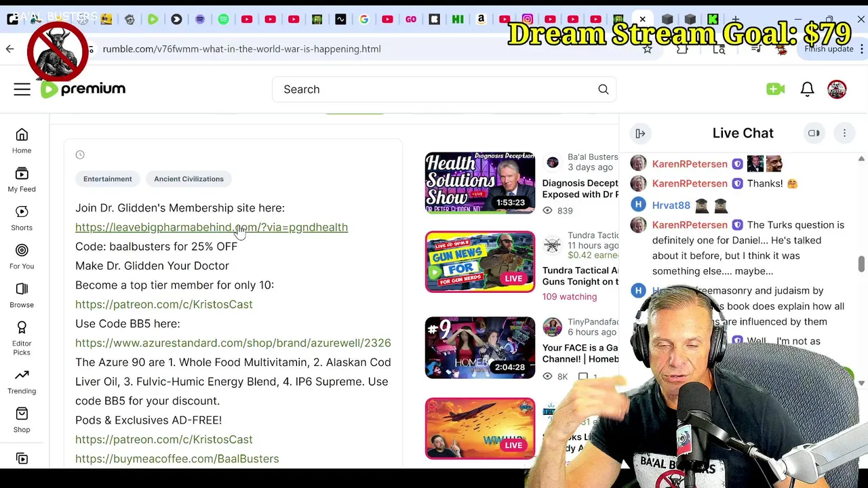Click KarenRPetersen name on Thanks! message
868x488 pixels.
[690, 184]
